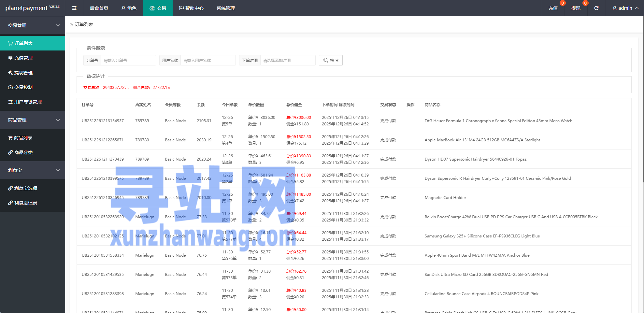Image resolution: width=644 pixels, height=313 pixels.
Task: Open the admin user dropdown
Action: point(625,8)
